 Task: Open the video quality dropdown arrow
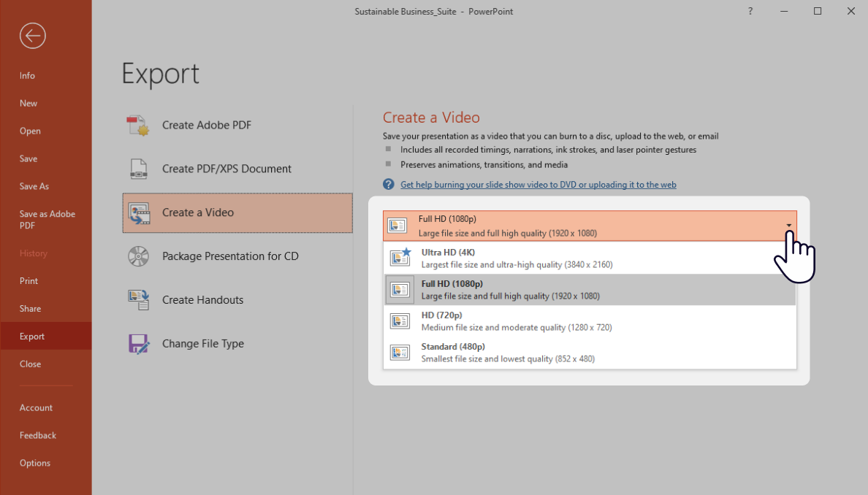tap(788, 226)
